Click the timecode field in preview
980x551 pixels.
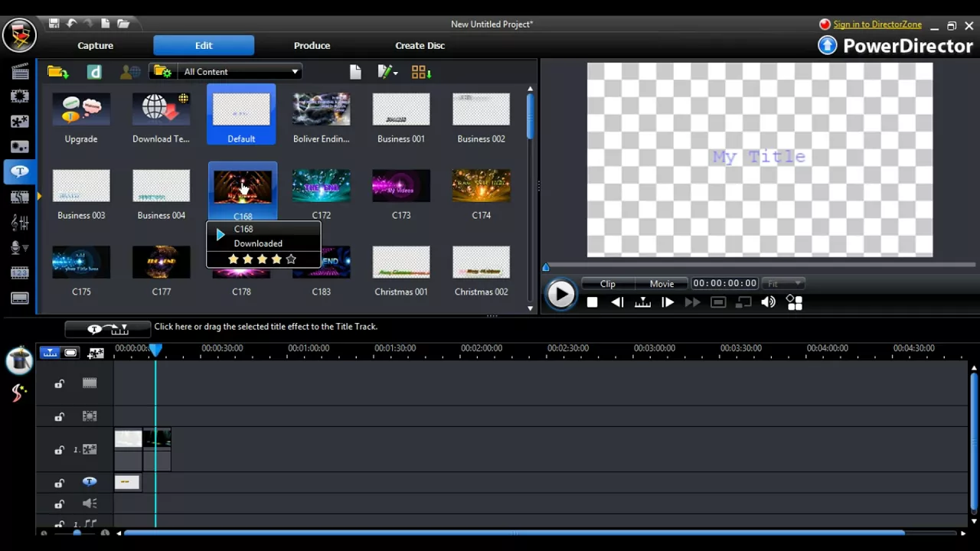point(724,284)
